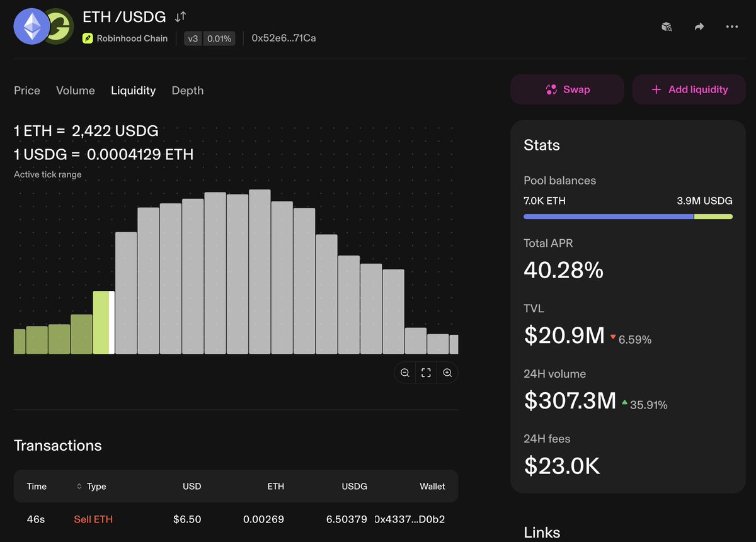Switch to the Price tab
The width and height of the screenshot is (756, 542).
click(27, 91)
